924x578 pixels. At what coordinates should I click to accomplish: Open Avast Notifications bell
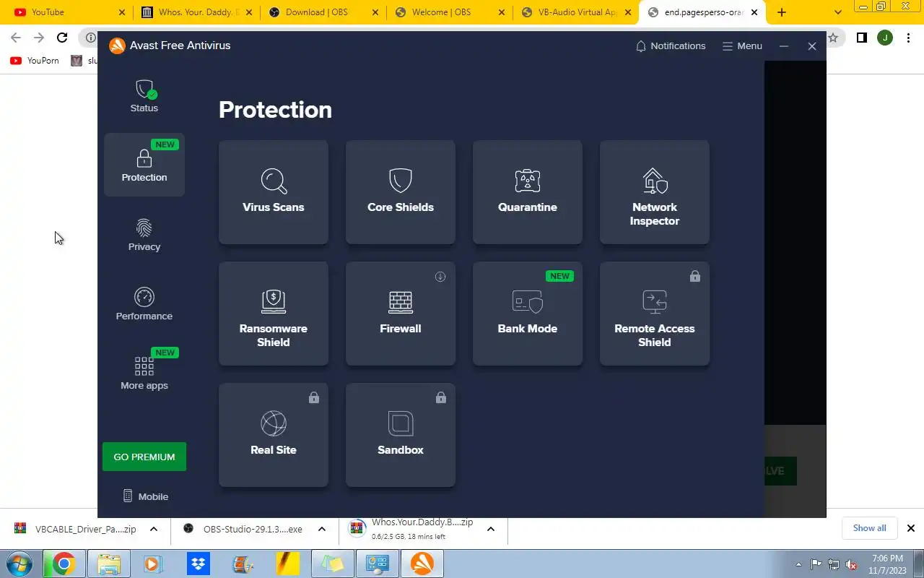pos(671,46)
